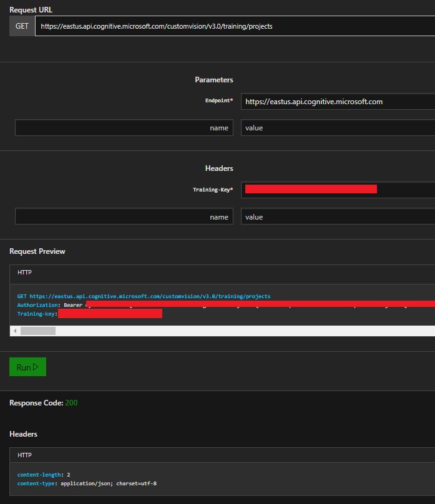Select the HTTP tab in response Headers
The height and width of the screenshot is (504, 435).
tap(24, 455)
